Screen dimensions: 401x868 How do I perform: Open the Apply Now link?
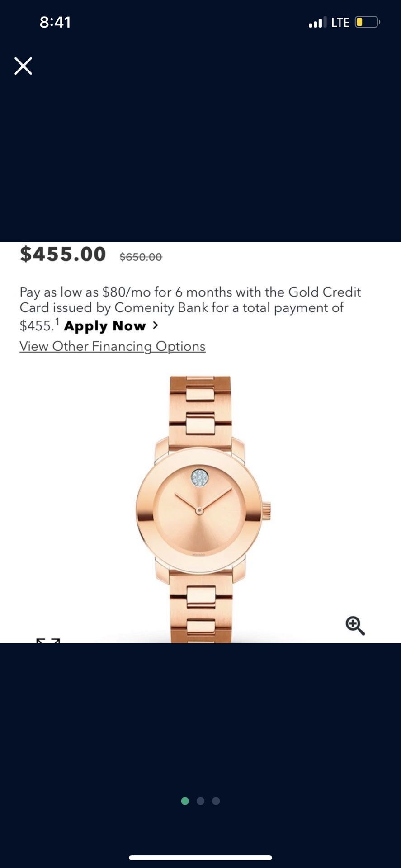click(x=105, y=326)
